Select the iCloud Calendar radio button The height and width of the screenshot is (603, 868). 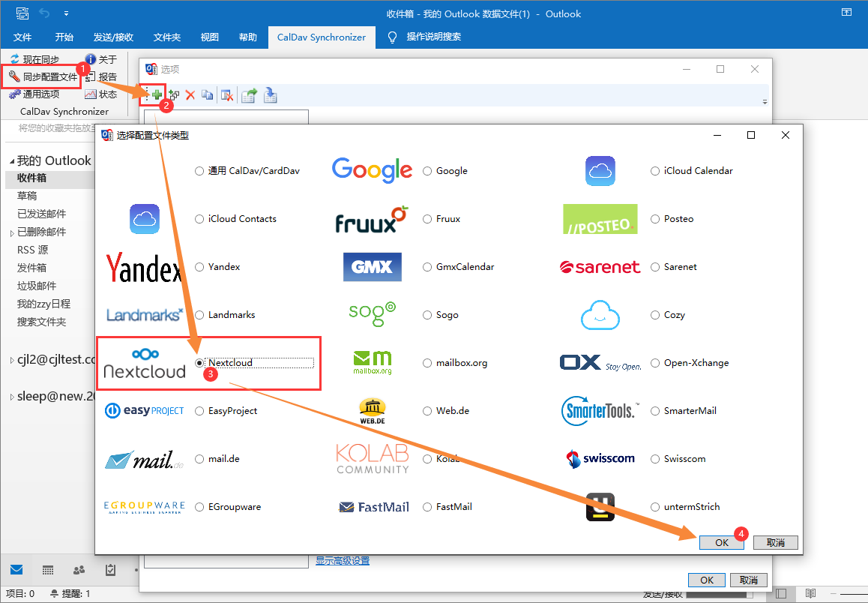click(x=655, y=171)
